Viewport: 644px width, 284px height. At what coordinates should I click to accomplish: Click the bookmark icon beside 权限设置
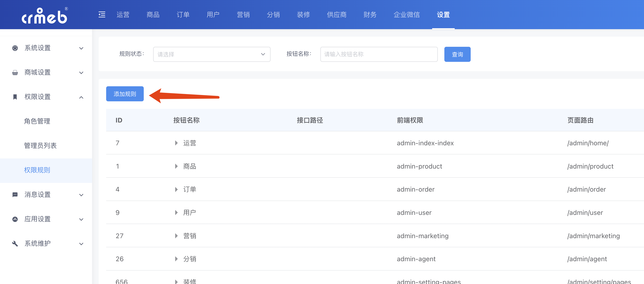(x=15, y=97)
